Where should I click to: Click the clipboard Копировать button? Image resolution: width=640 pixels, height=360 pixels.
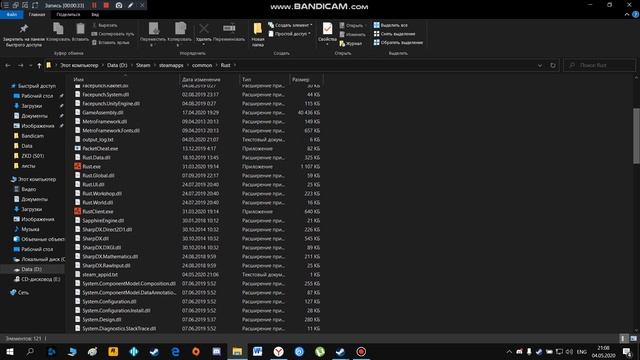[58, 32]
